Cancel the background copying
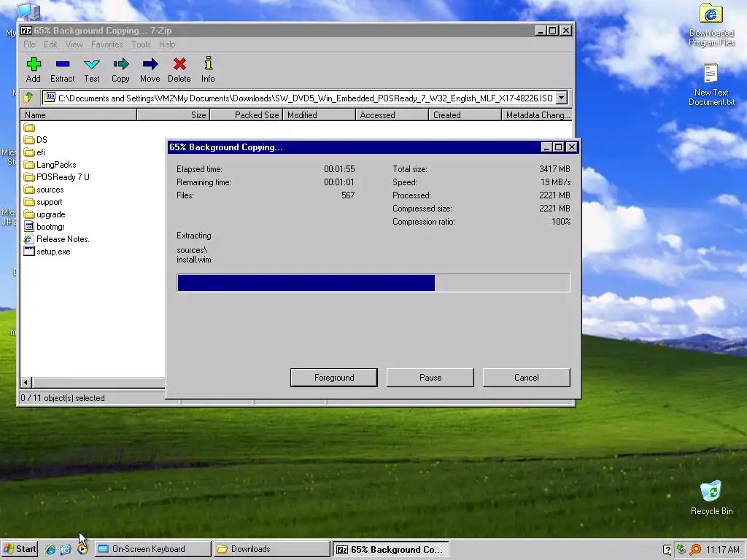 (x=527, y=378)
